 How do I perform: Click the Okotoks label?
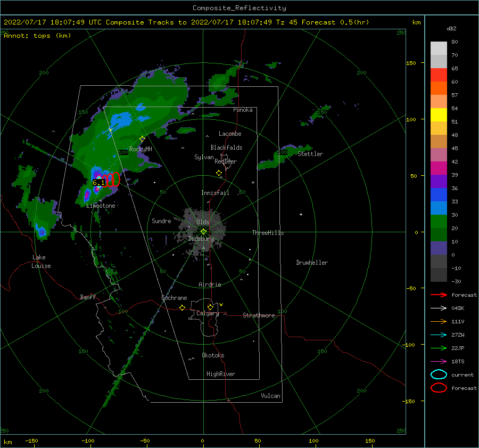coord(213,355)
